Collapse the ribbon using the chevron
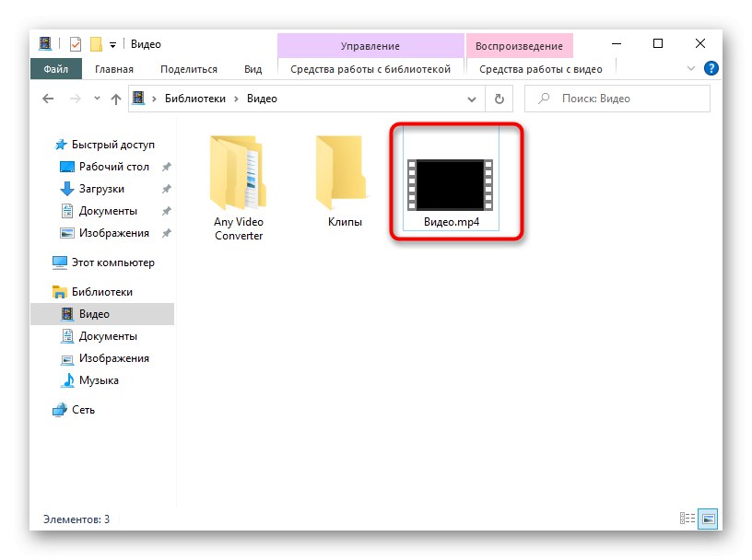 689,67
